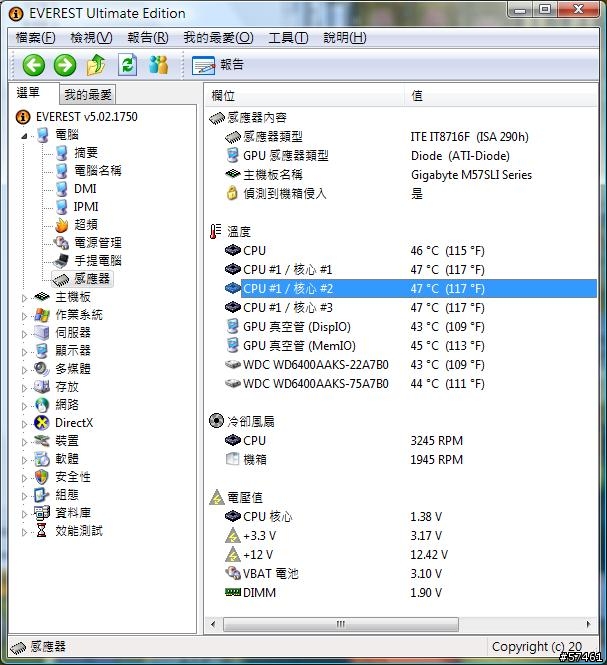Click the 值 column header
This screenshot has height=665, width=607.
coord(501,96)
